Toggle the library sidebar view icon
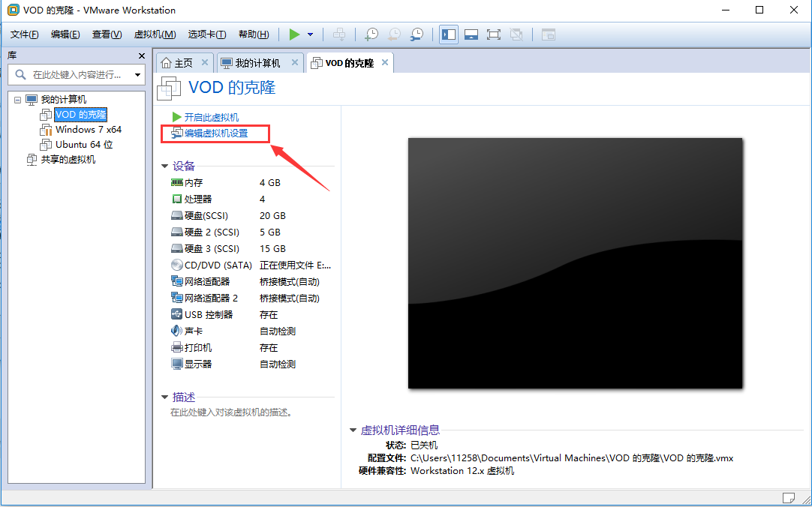 tap(449, 34)
